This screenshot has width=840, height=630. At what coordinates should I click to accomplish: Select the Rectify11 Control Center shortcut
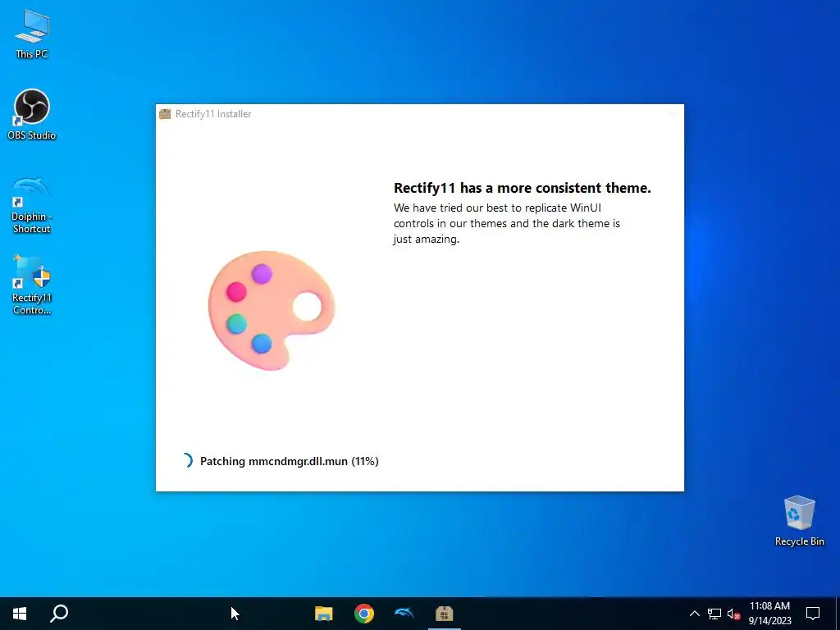point(32,285)
